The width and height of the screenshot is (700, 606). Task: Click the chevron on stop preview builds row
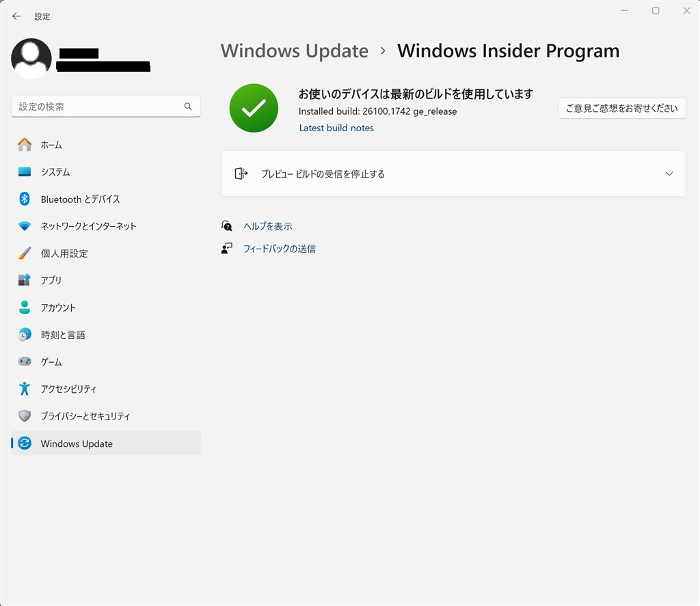click(669, 174)
